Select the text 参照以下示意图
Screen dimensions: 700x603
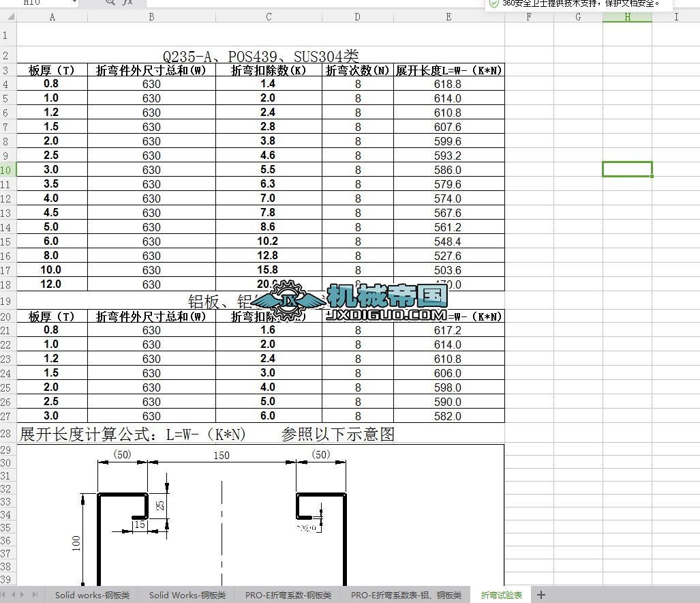tap(338, 434)
